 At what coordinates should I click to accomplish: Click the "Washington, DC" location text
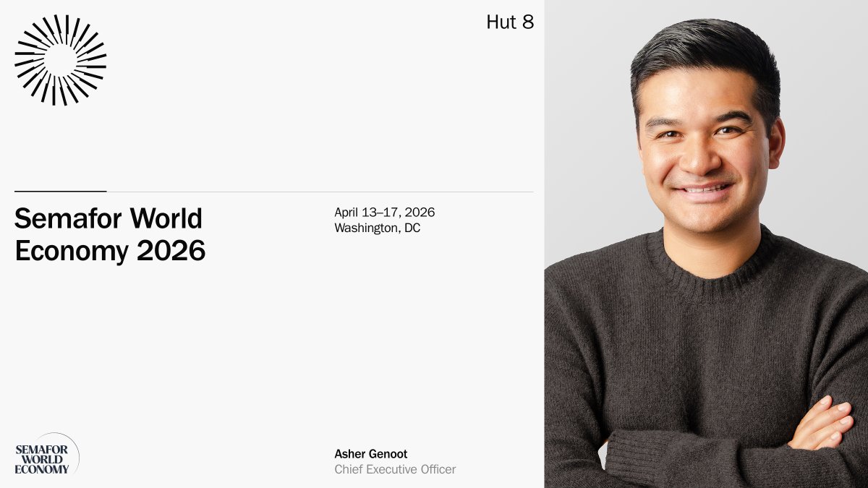(x=378, y=228)
